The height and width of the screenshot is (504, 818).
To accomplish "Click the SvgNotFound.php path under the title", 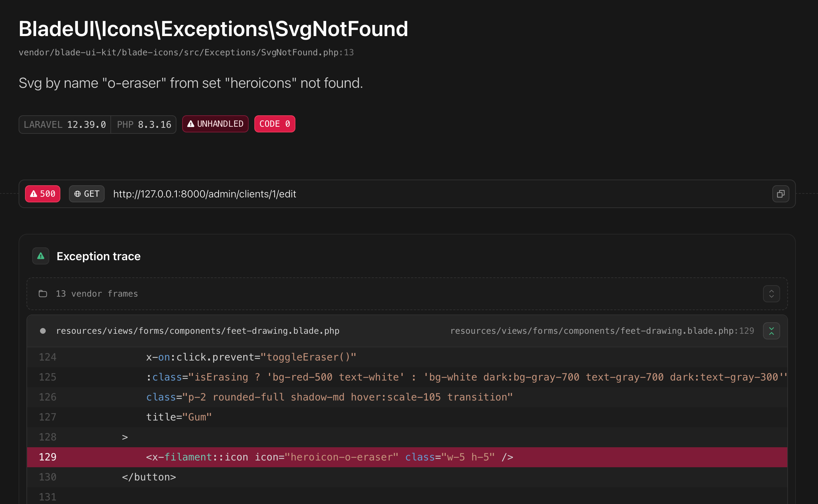I will click(x=186, y=52).
